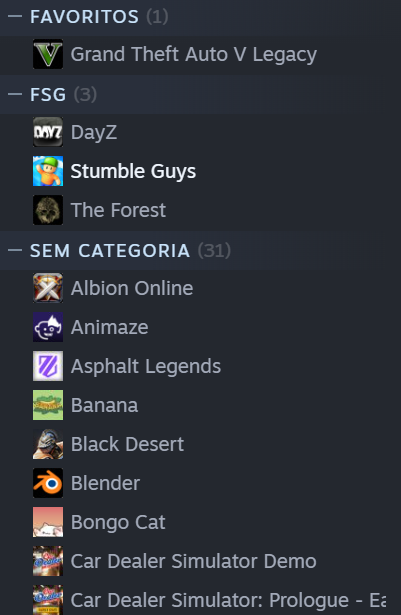Click the Car Dealer Simulator Demo thumbnail
Screen dimensions: 401x615
[x=48, y=561]
